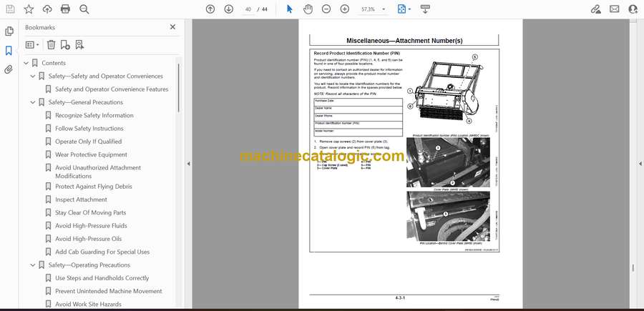The width and height of the screenshot is (644, 311).
Task: Select Avoid Work Site Hazards bookmark
Action: point(88,305)
